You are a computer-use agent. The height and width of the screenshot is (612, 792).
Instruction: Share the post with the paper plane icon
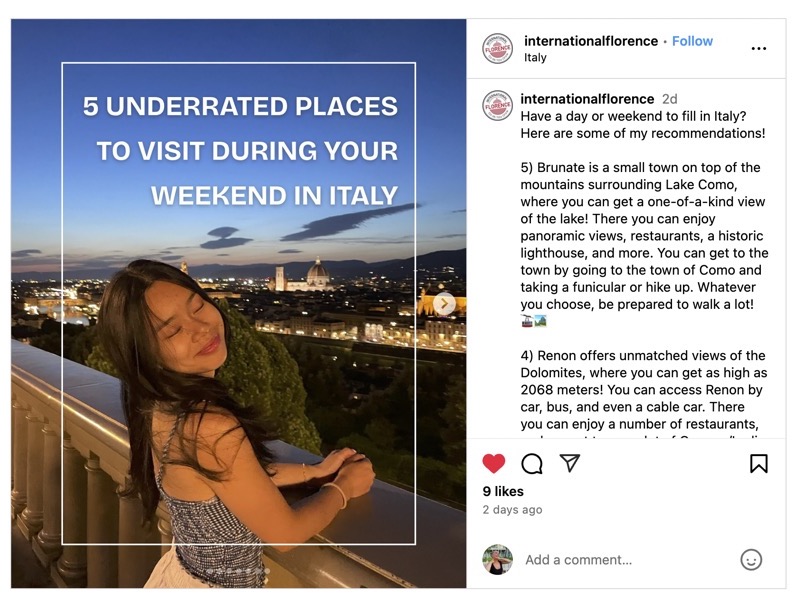[x=570, y=463]
